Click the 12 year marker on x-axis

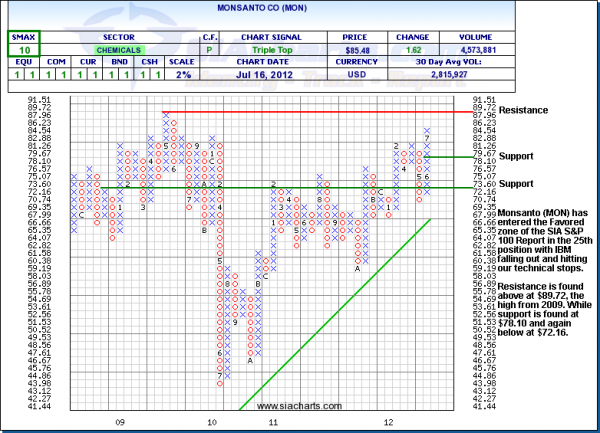click(385, 423)
